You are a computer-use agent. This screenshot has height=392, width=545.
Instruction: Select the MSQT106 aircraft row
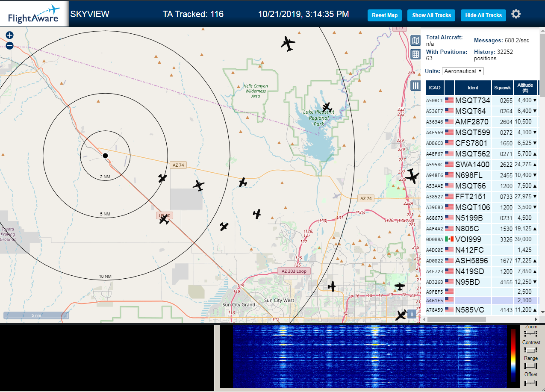click(x=482, y=207)
